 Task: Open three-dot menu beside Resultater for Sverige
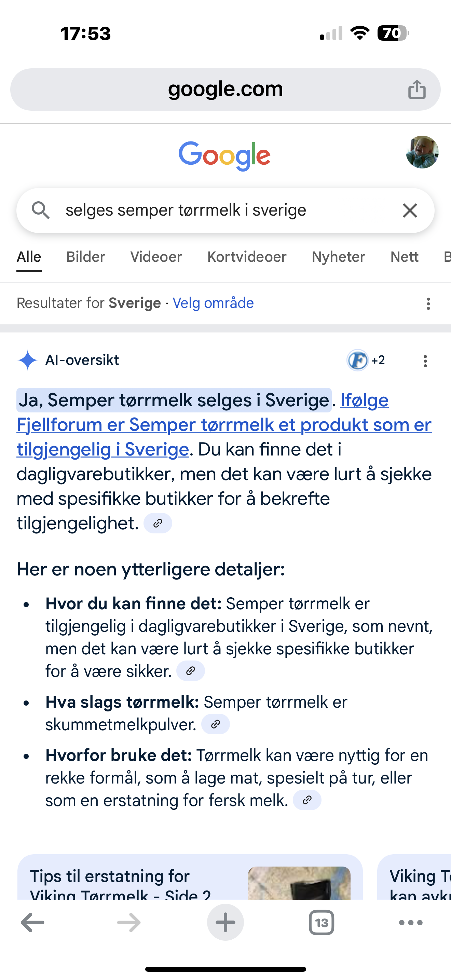(x=428, y=303)
